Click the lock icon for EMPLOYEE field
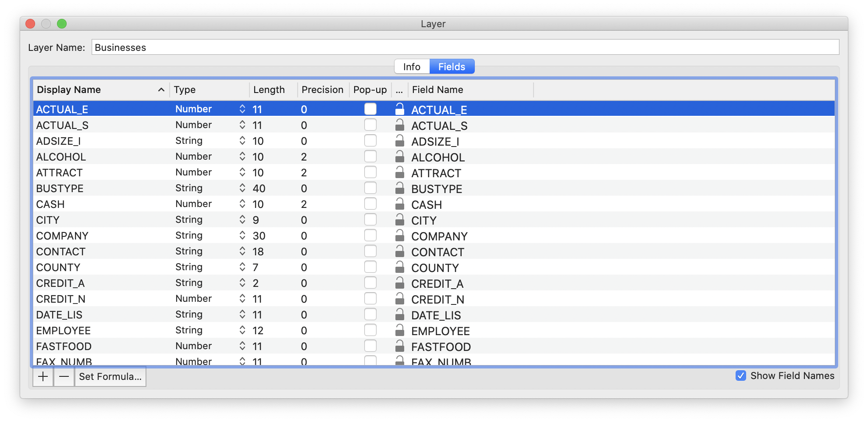The height and width of the screenshot is (422, 868). (400, 330)
